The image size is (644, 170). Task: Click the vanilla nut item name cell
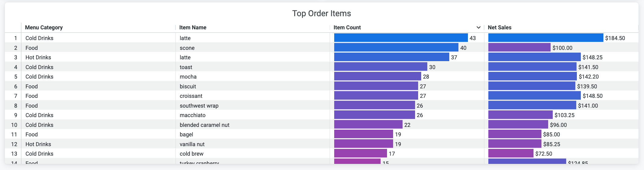pos(192,144)
